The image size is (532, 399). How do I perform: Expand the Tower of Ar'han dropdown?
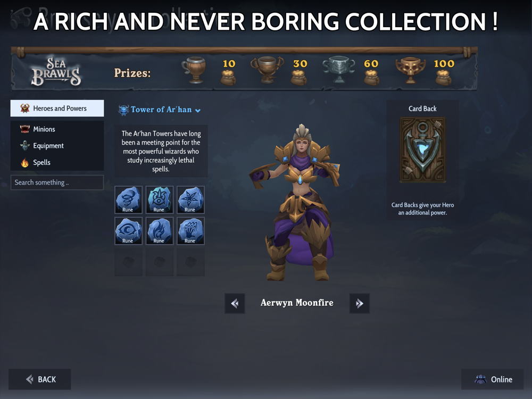click(160, 110)
